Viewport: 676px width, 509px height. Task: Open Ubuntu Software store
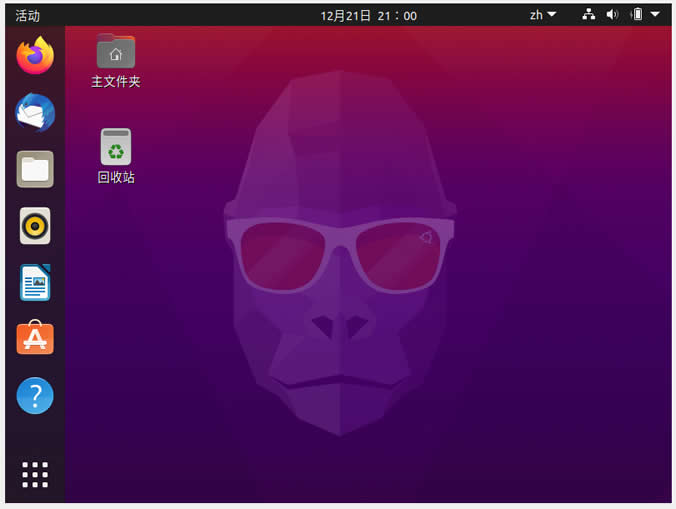[35, 338]
